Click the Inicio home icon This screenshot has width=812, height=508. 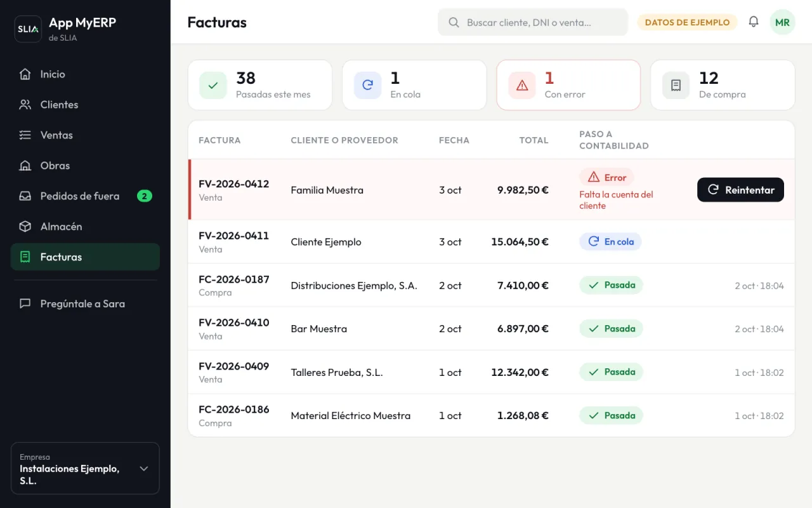(x=25, y=74)
